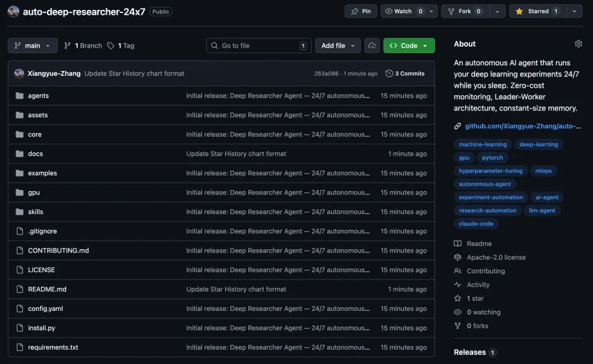This screenshot has width=593, height=364.
Task: Click the Go to file search field
Action: 258,46
